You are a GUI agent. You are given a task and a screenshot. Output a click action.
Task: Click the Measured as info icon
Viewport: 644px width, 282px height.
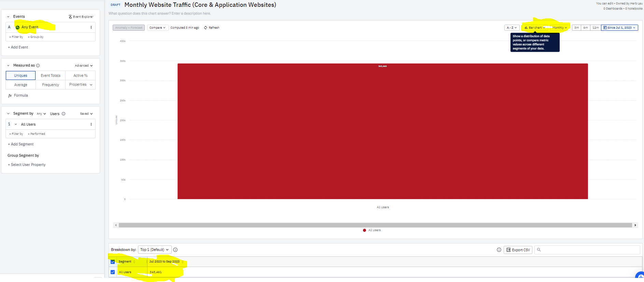38,66
